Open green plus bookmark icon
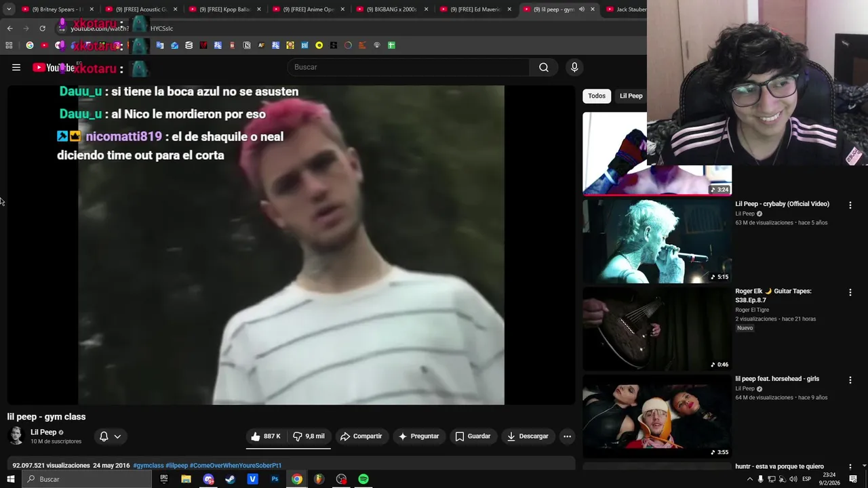The image size is (868, 488). (x=391, y=45)
